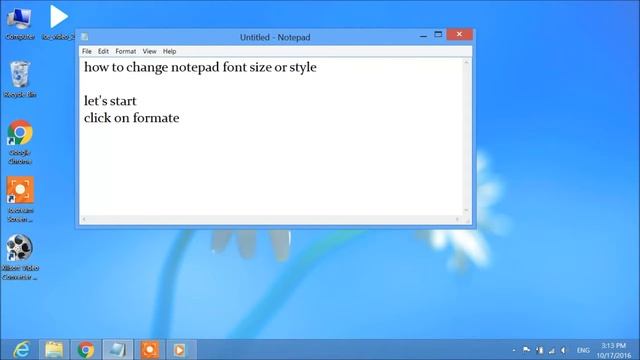Screen dimensions: 640x360
Task: Click the battery power tray icon
Action: coord(540,350)
